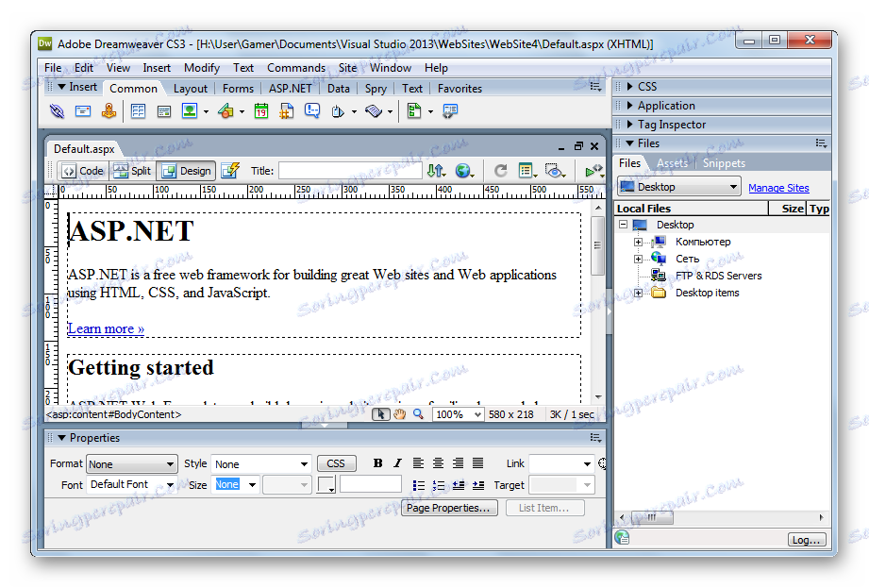
Task: Align text center in Properties
Action: click(x=439, y=463)
